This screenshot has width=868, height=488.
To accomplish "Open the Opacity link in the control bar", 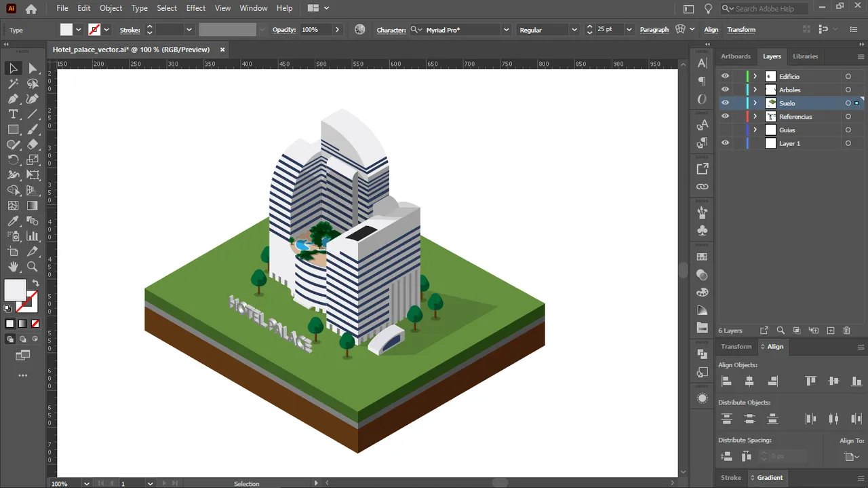I will coord(284,30).
